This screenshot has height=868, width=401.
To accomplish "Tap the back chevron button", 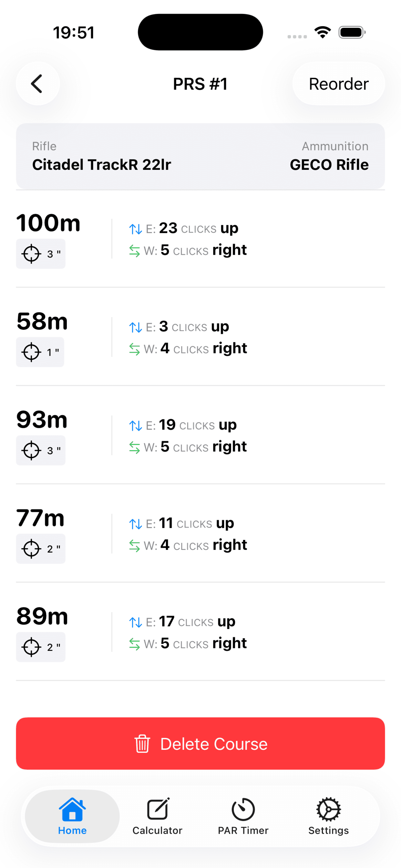I will (x=37, y=84).
